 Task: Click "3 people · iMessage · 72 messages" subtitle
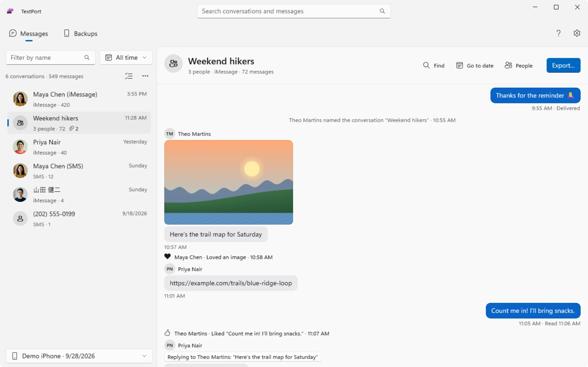231,72
